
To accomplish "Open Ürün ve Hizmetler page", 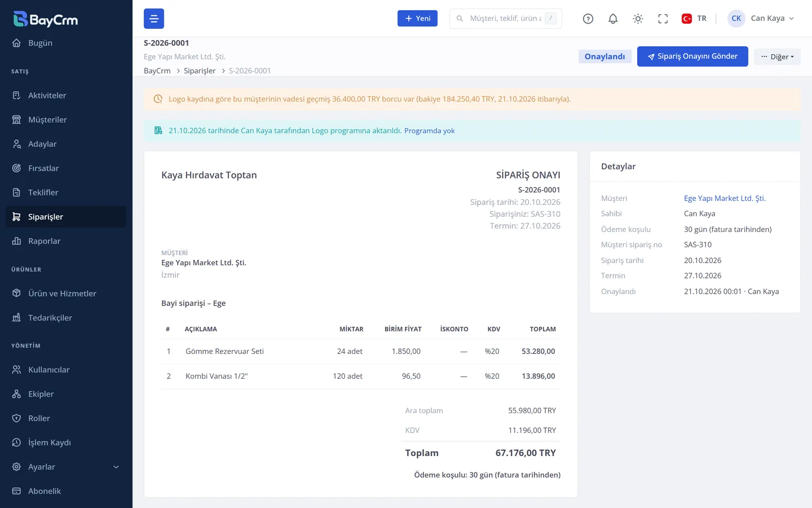I will tap(66, 294).
